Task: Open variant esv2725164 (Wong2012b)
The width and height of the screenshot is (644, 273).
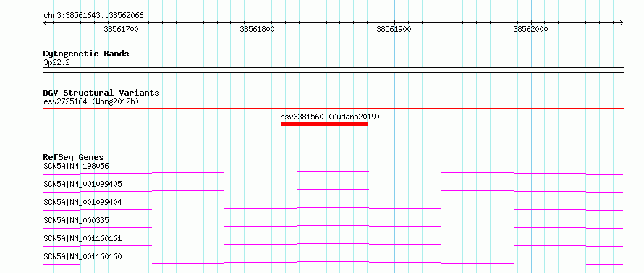Action: tap(90, 101)
